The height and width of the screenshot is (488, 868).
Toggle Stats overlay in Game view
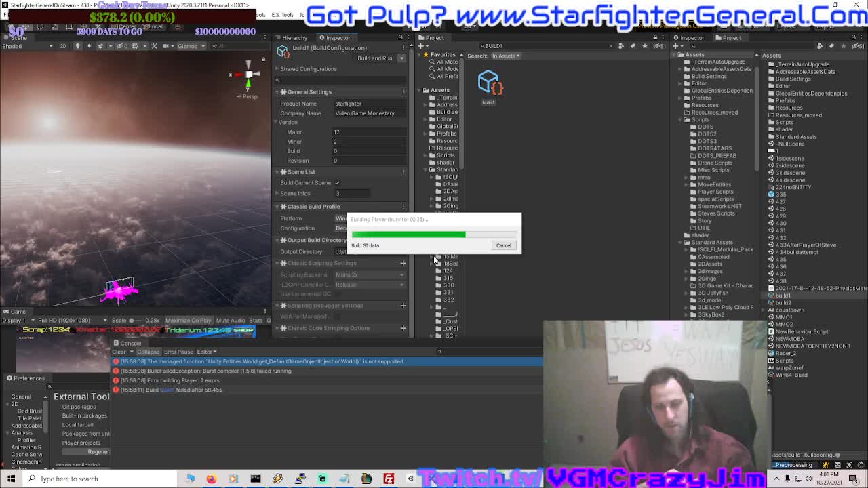click(x=256, y=321)
